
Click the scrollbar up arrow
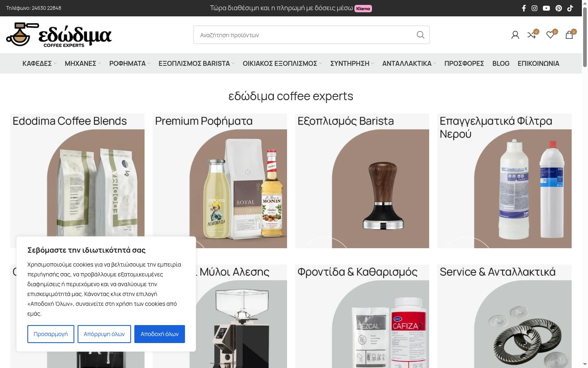pos(585,3)
